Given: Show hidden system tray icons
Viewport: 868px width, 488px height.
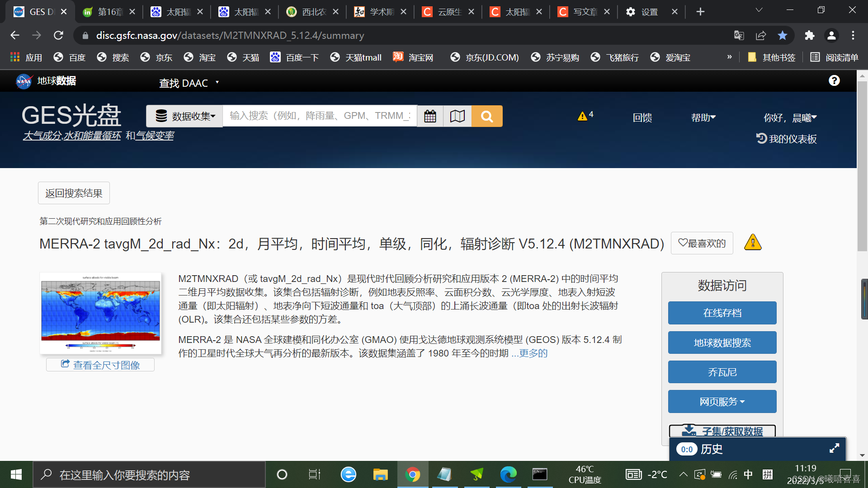Looking at the screenshot, I should (683, 474).
